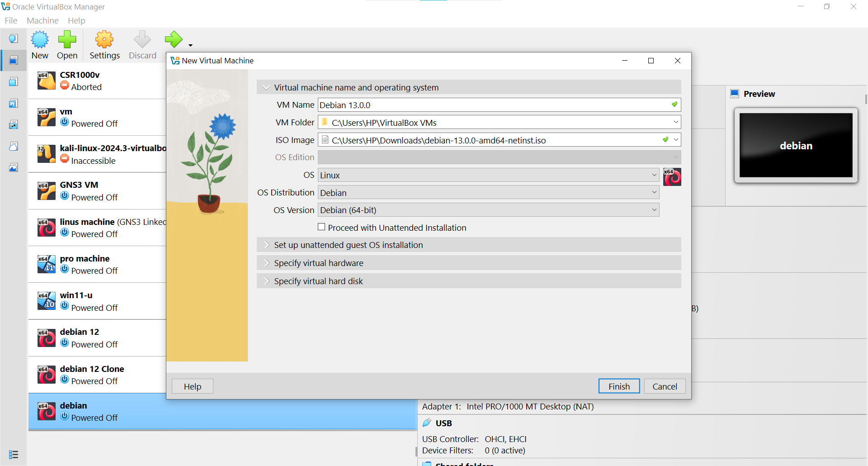Select the pro machine name

point(85,258)
